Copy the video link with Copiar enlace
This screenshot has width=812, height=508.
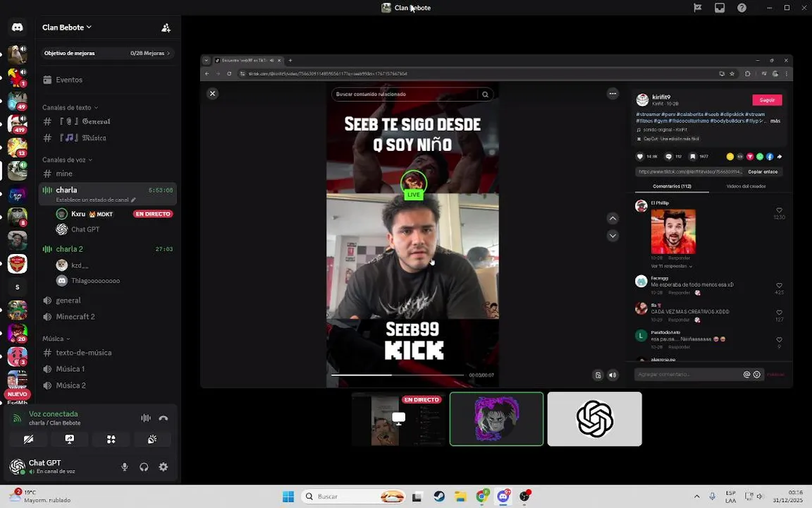point(762,171)
